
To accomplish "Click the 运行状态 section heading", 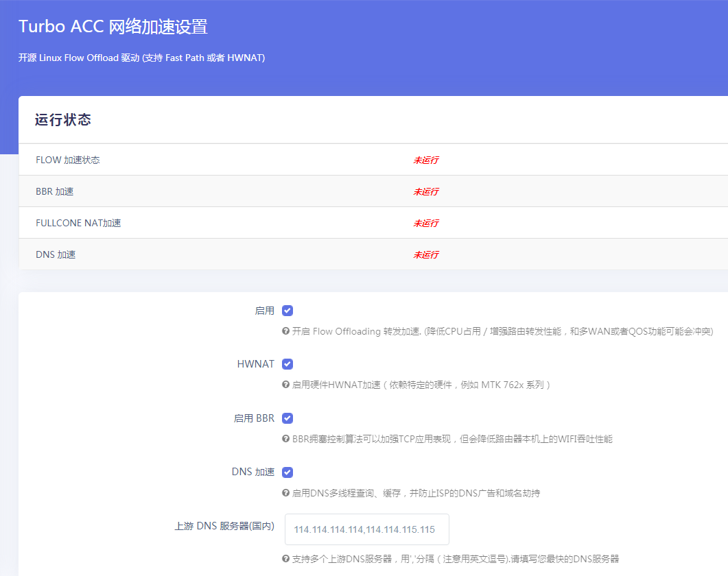I will (x=56, y=120).
